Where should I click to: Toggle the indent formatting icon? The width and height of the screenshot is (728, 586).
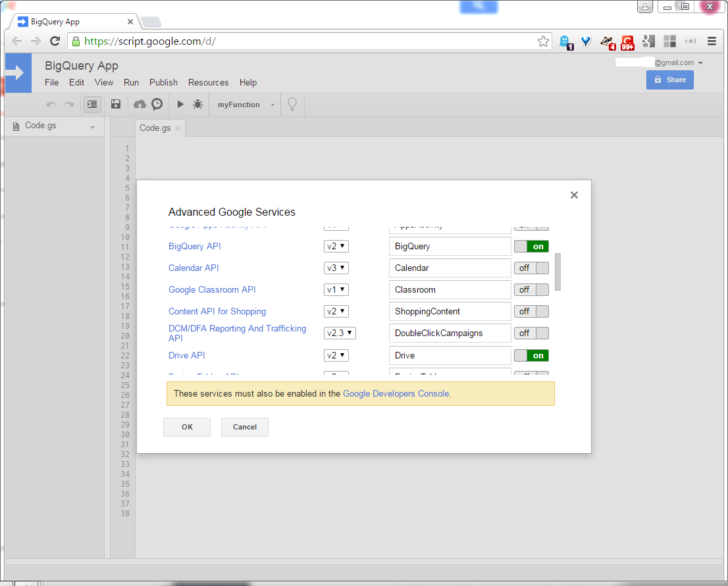(x=92, y=105)
